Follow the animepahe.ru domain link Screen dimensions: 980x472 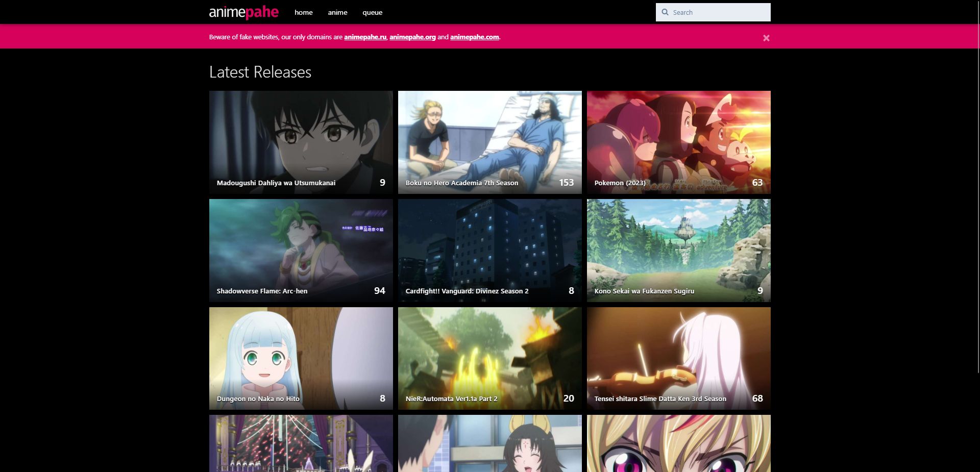[x=365, y=37]
